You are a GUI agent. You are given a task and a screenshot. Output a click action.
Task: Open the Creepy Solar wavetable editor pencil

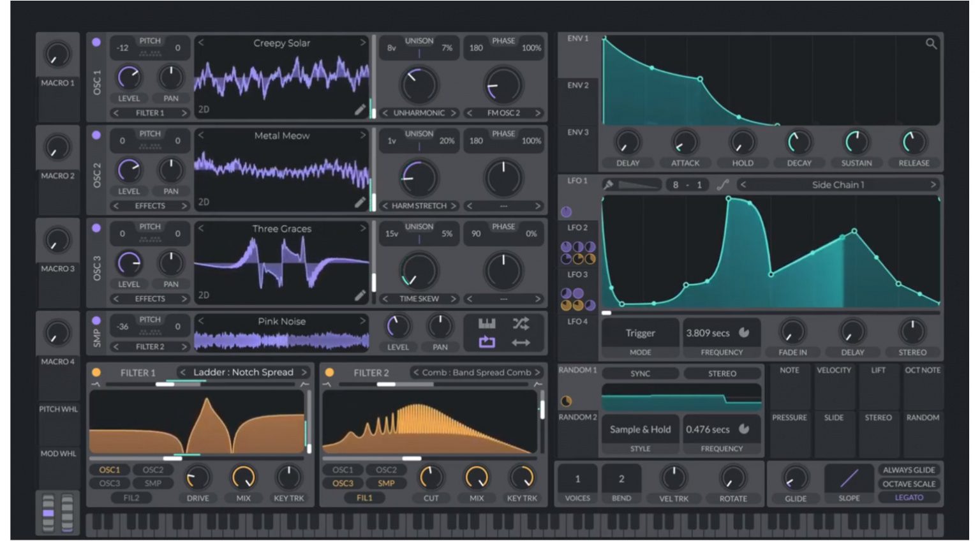[359, 108]
